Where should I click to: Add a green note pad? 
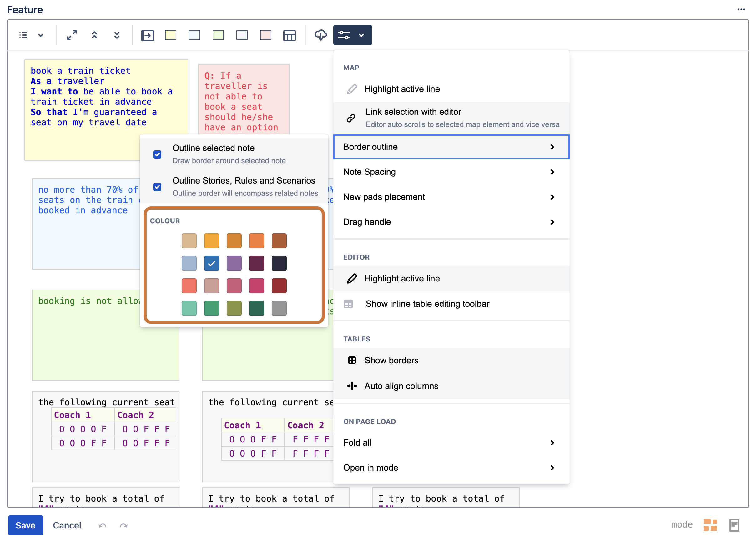point(218,35)
